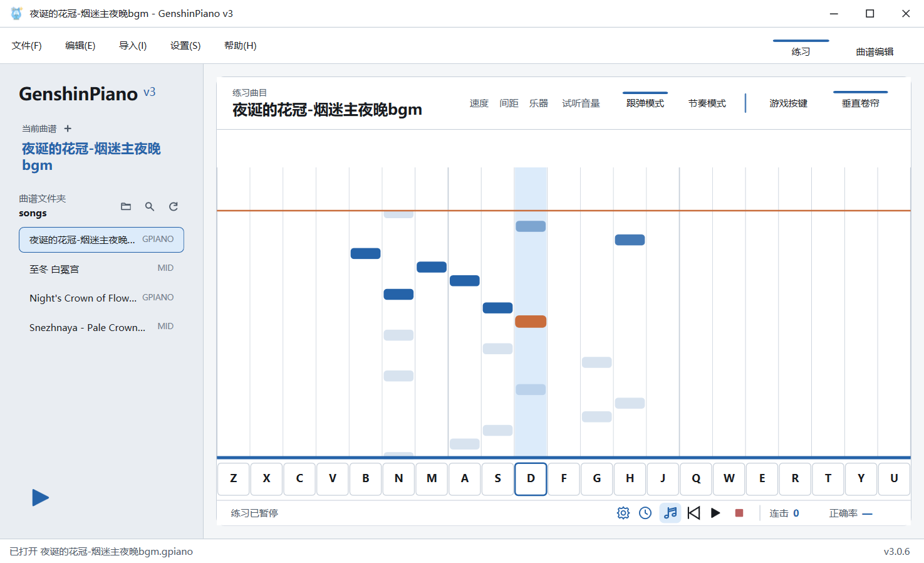Select the 至冬 白冕宫 MID song
The width and height of the screenshot is (924, 563).
tap(101, 269)
